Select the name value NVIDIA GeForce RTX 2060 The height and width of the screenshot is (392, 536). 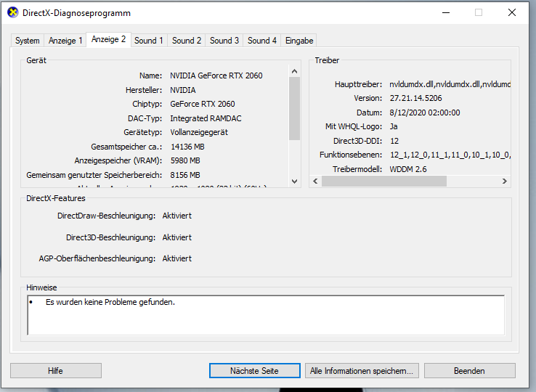click(x=216, y=75)
